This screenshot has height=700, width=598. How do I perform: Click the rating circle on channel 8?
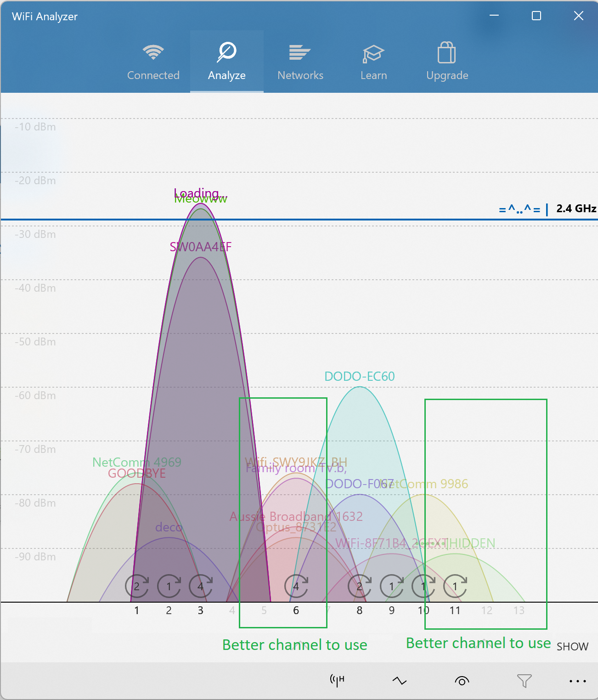[x=360, y=586]
